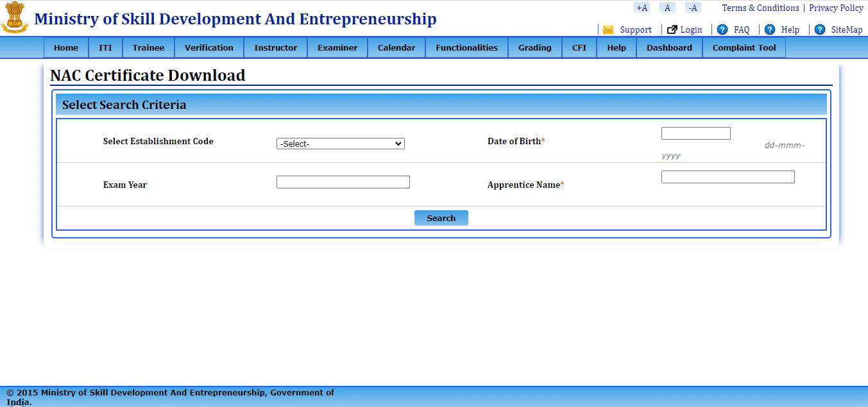This screenshot has width=868, height=407.
Task: Increase font size with the +A control
Action: (642, 7)
